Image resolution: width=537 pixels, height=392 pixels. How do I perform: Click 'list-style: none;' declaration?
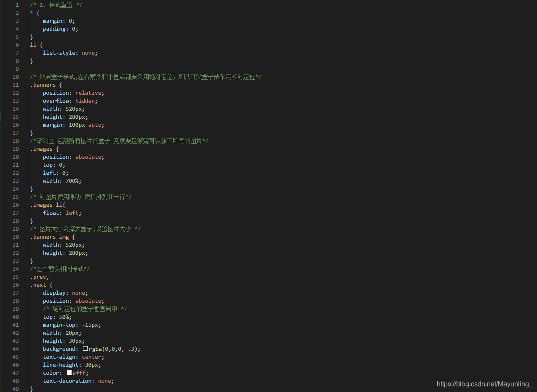(70, 53)
